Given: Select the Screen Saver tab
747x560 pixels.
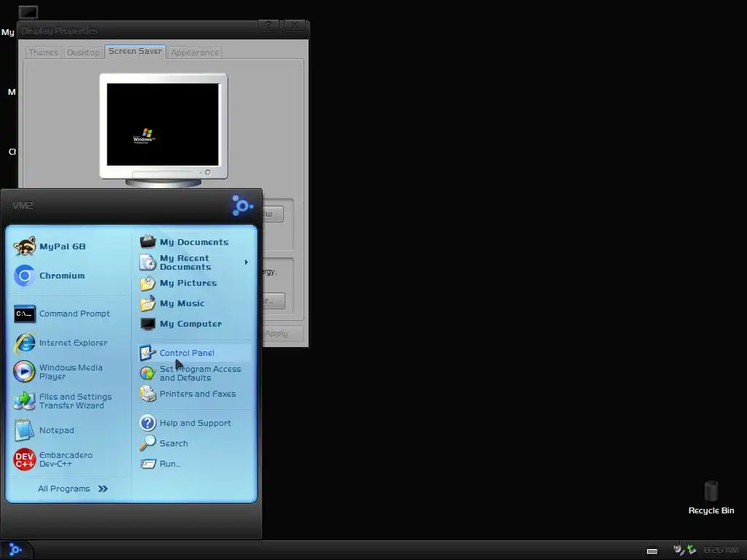Looking at the screenshot, I should click(x=135, y=52).
